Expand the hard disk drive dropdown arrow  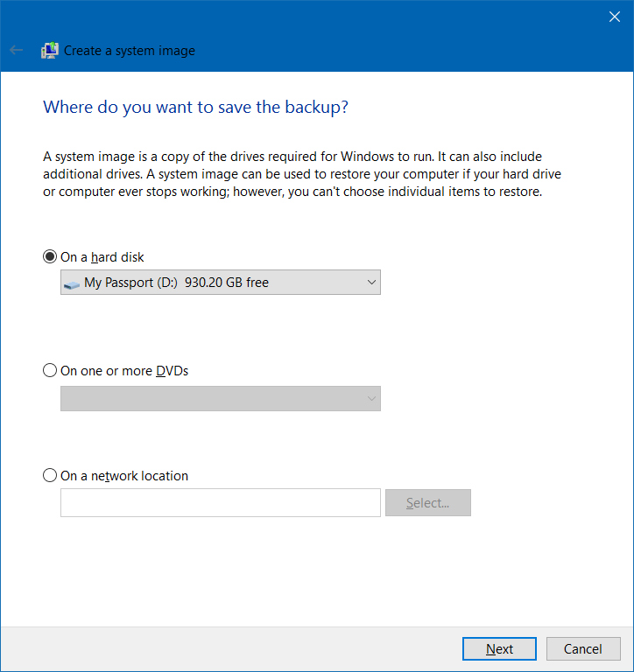point(371,283)
